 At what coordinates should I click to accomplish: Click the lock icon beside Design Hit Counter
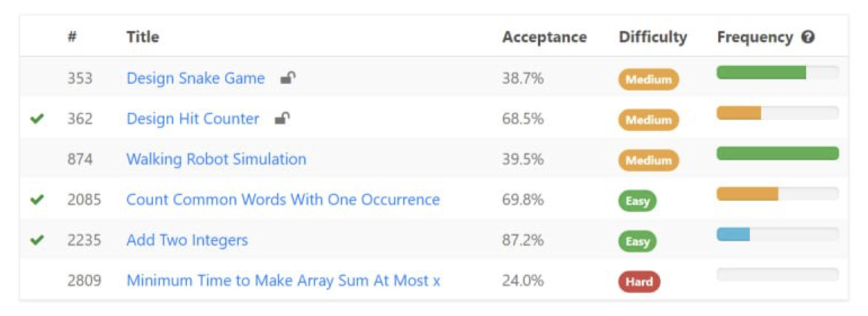coord(283,119)
